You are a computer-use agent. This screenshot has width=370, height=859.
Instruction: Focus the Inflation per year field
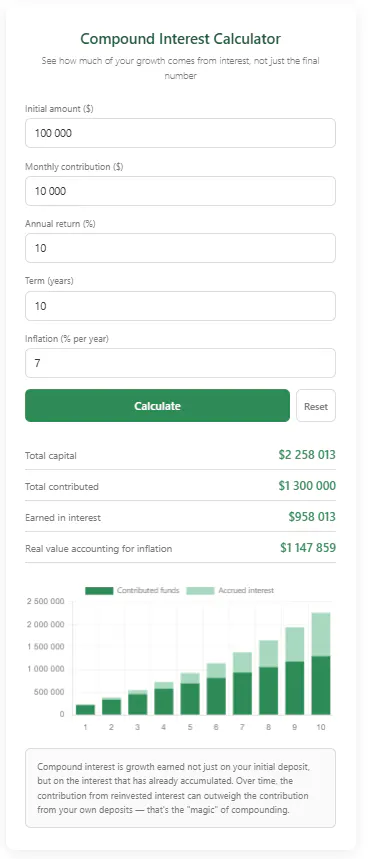tap(180, 363)
